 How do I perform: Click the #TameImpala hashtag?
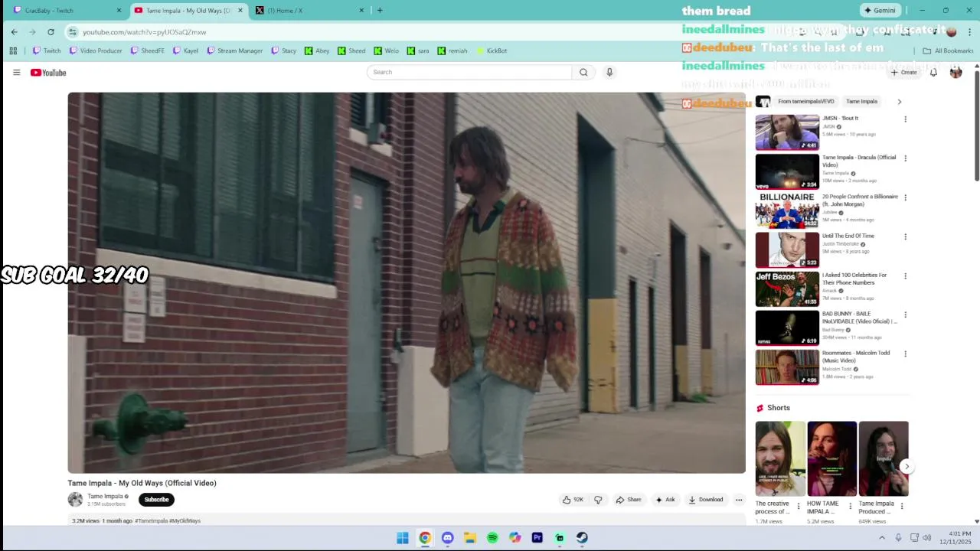point(151,520)
